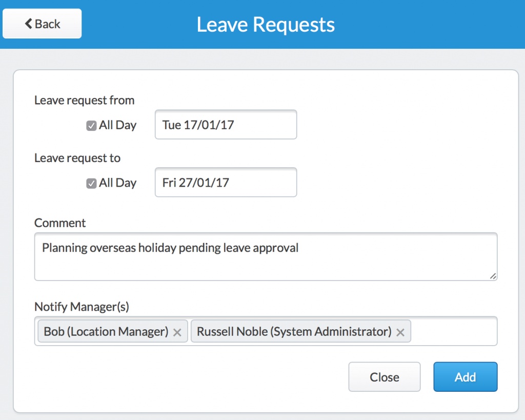Uncheck All Day checkbox for leave request to
This screenshot has height=420, width=525.
click(91, 184)
